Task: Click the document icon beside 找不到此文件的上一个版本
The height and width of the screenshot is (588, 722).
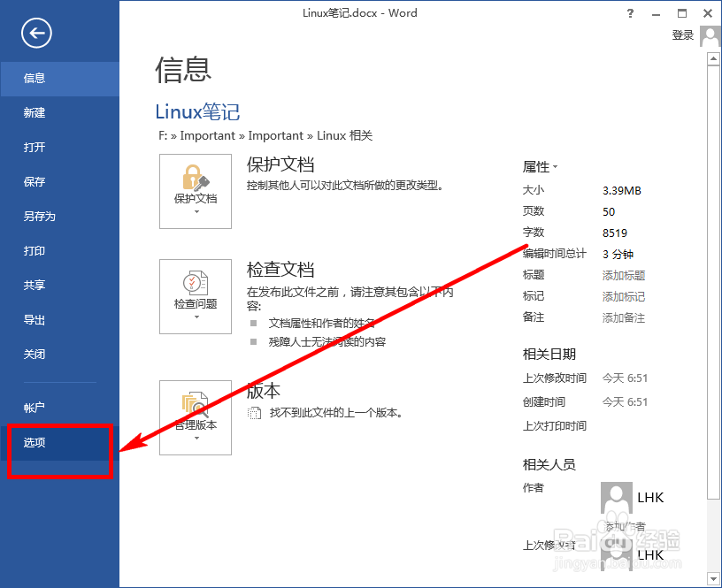Action: [254, 413]
